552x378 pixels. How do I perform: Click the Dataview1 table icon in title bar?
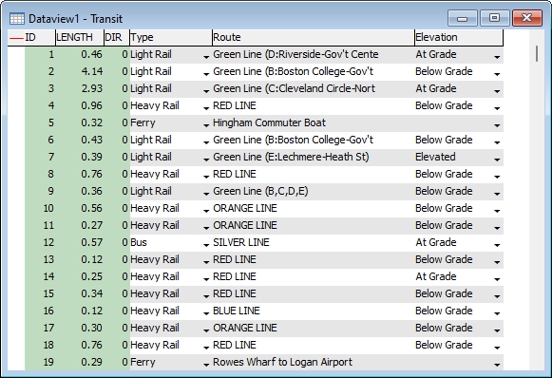17,19
